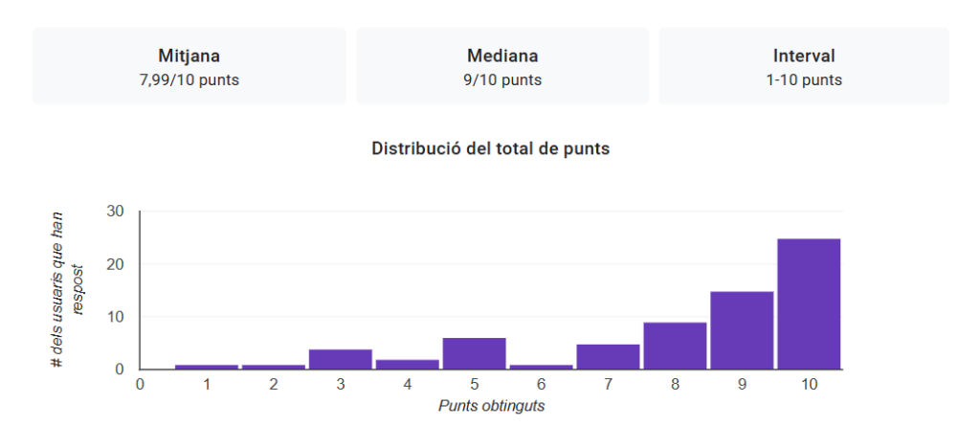Click the histogram bar for score 5
Screen dimensions: 980x426
coord(474,353)
